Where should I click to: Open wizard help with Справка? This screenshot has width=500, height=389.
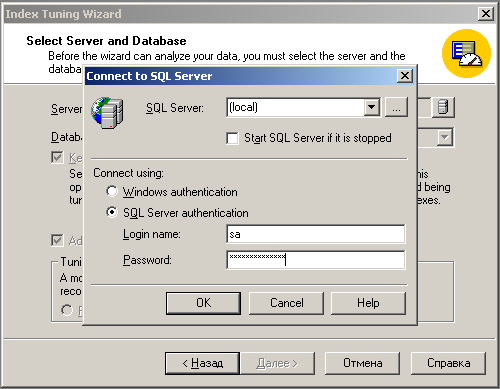click(x=448, y=363)
